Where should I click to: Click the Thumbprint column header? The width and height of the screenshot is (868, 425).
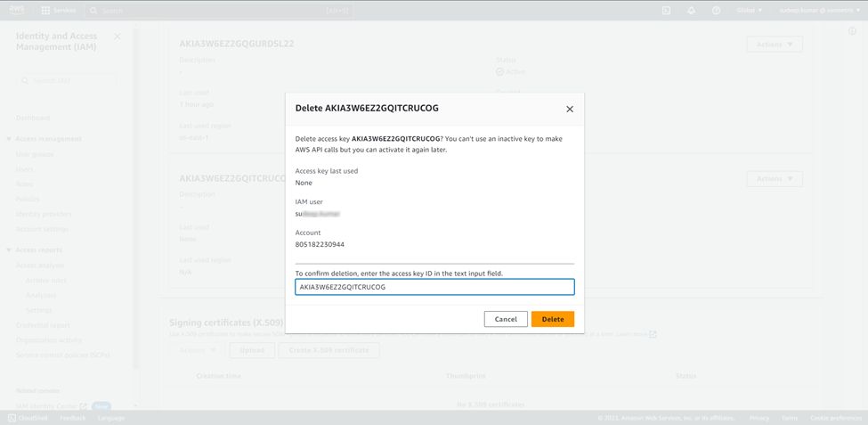[466, 376]
